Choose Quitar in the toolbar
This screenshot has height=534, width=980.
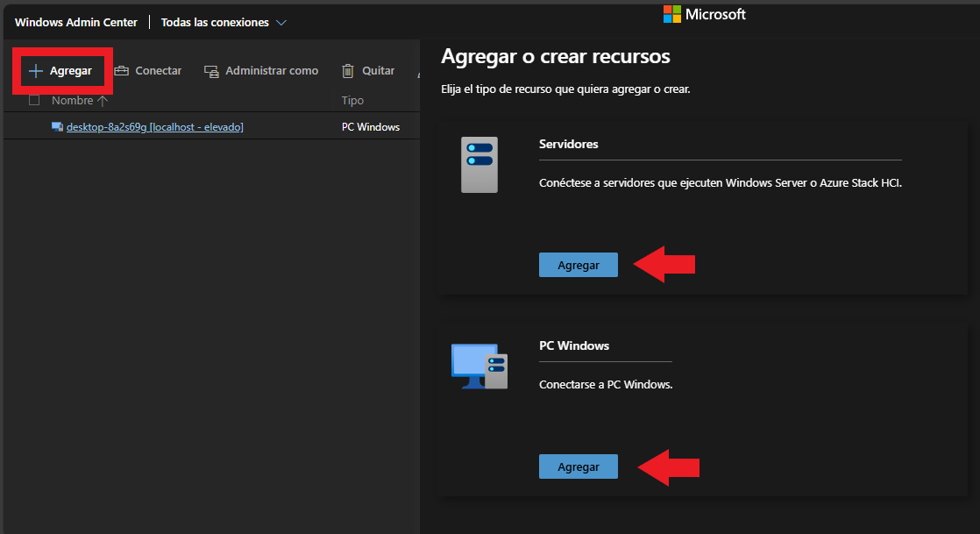tap(368, 71)
